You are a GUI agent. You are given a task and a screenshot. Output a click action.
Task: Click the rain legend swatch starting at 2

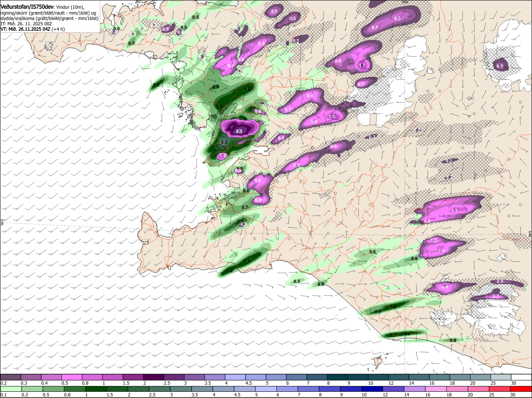138,389
